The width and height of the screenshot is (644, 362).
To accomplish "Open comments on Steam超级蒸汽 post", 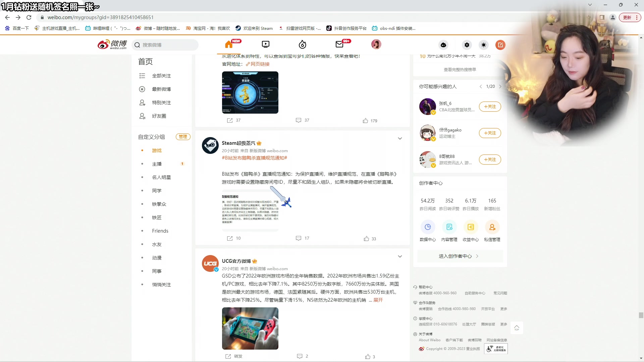I will [x=303, y=238].
